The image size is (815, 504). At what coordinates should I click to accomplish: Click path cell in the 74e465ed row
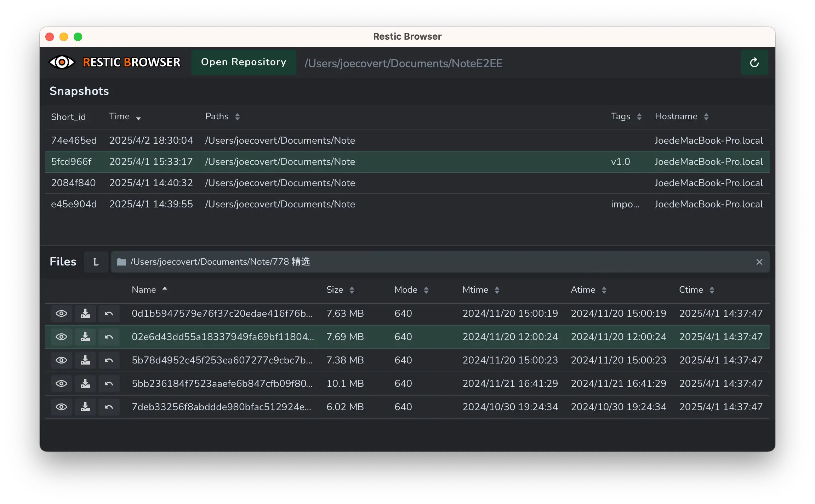point(280,141)
